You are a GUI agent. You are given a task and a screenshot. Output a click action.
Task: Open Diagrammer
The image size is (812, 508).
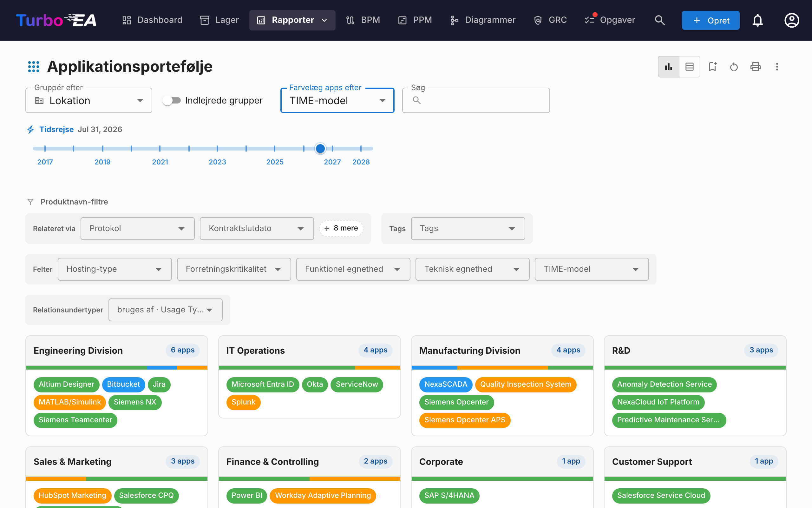(483, 20)
